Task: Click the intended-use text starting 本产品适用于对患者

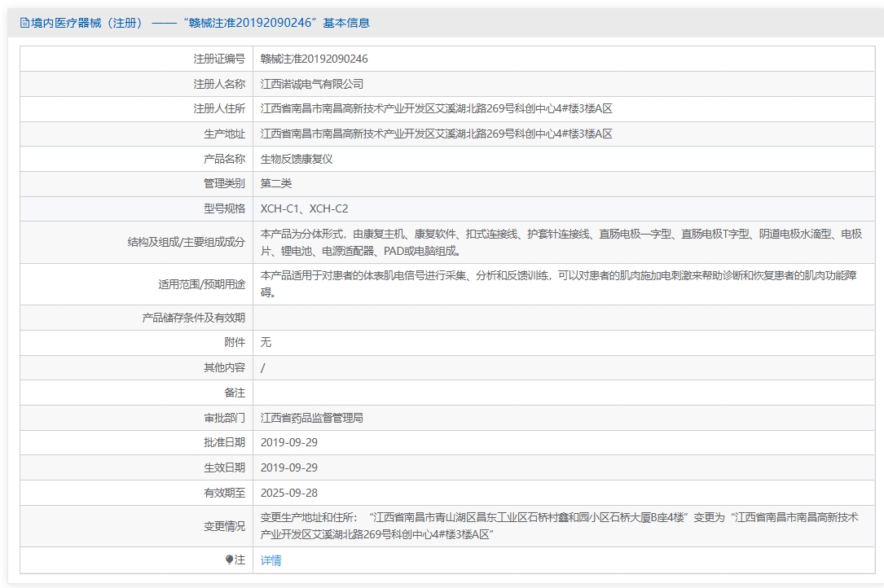Action: click(559, 284)
